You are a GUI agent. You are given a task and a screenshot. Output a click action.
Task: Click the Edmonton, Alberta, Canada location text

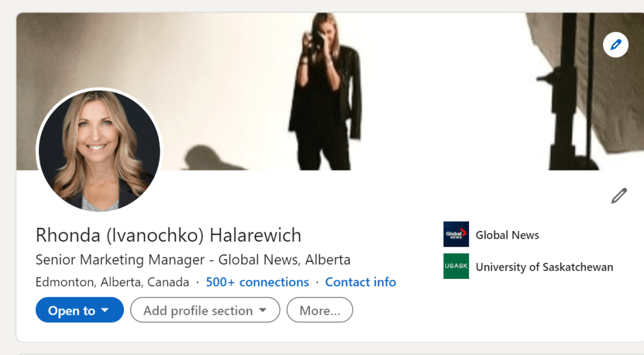[112, 282]
